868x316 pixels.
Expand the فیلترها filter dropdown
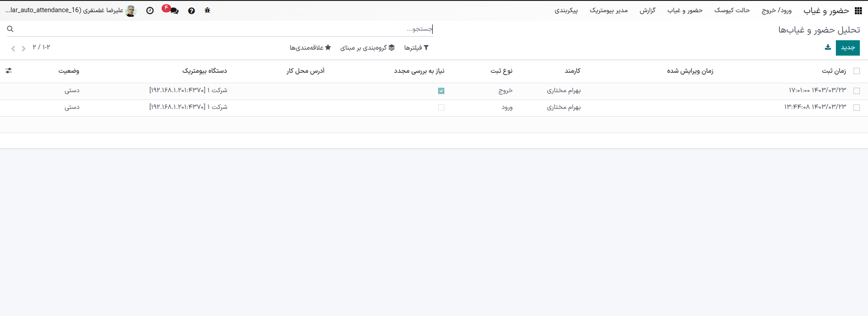coord(416,47)
